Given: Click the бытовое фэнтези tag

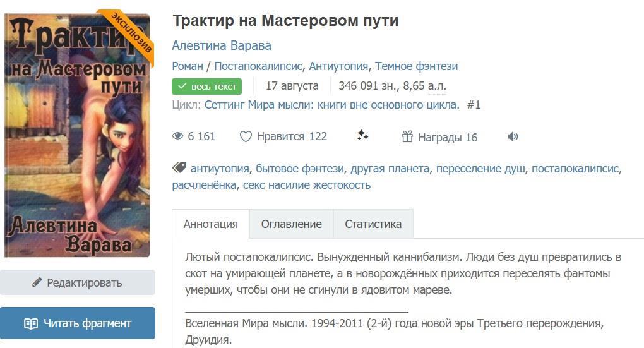Looking at the screenshot, I should 300,169.
